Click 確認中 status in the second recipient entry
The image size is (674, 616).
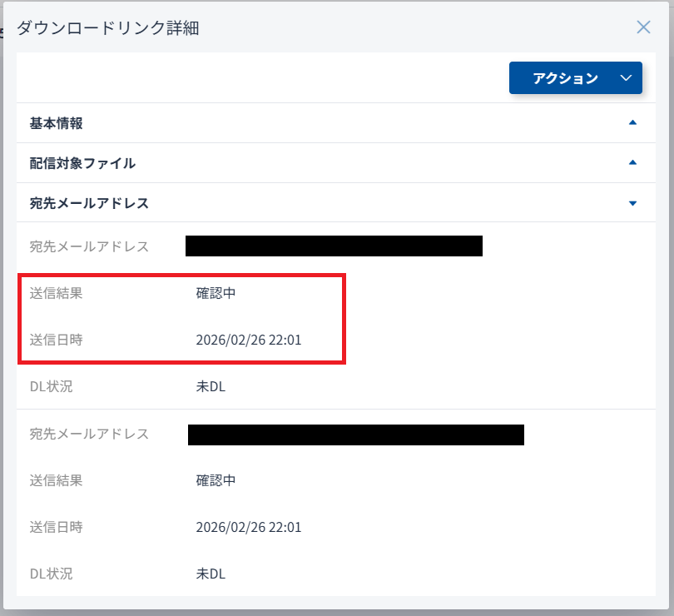click(216, 480)
